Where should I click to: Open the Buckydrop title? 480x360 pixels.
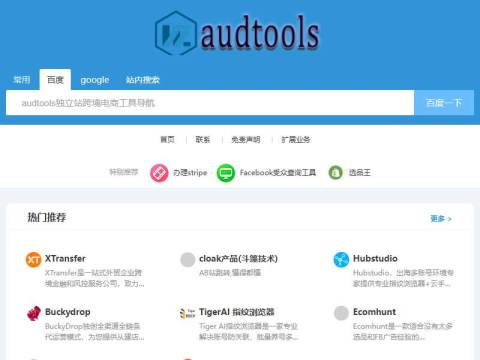(68, 312)
